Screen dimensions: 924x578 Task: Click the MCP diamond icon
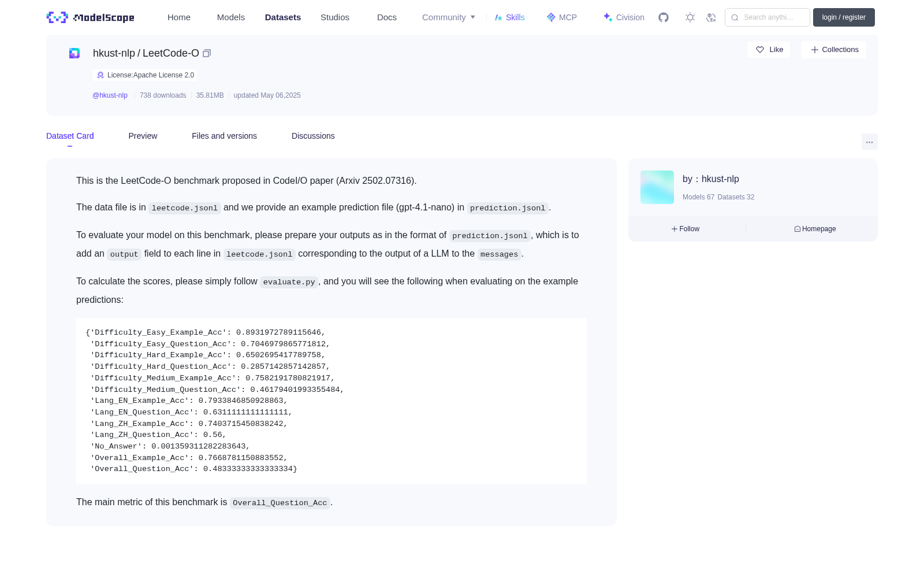[551, 17]
